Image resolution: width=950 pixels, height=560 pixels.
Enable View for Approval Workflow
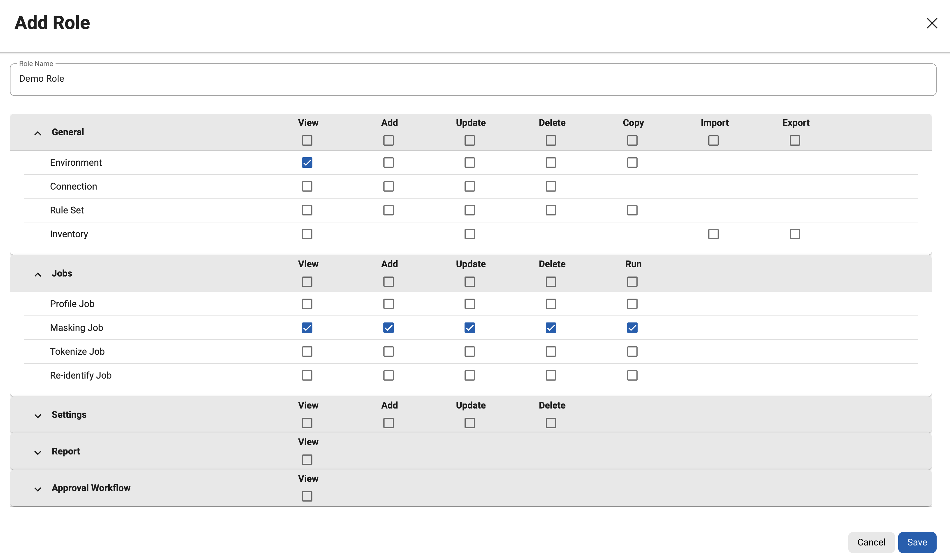(307, 496)
